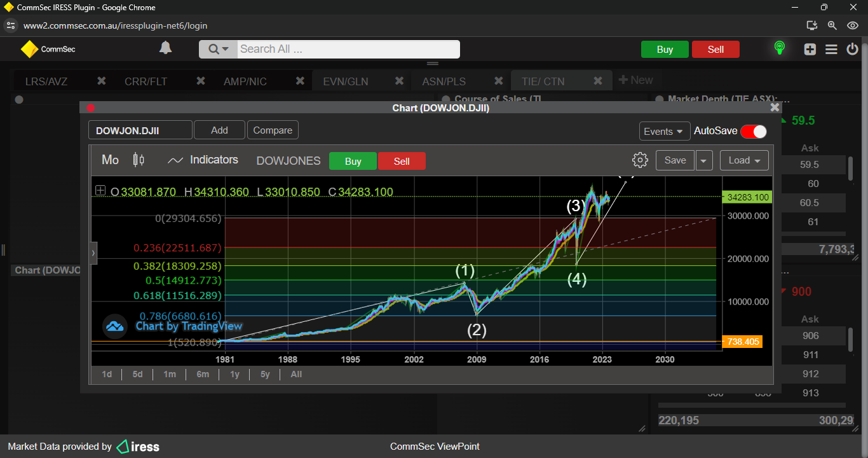Click the 34283.100 price label

pyautogui.click(x=747, y=197)
